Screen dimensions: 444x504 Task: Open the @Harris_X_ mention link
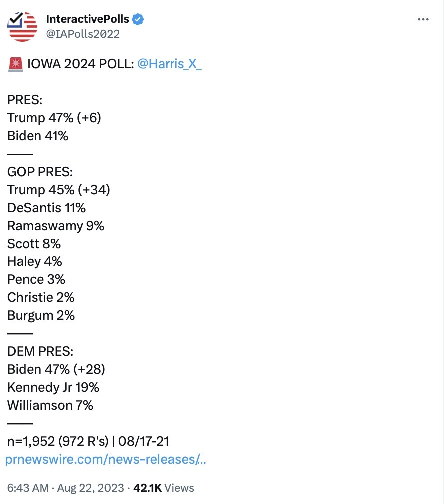click(169, 64)
